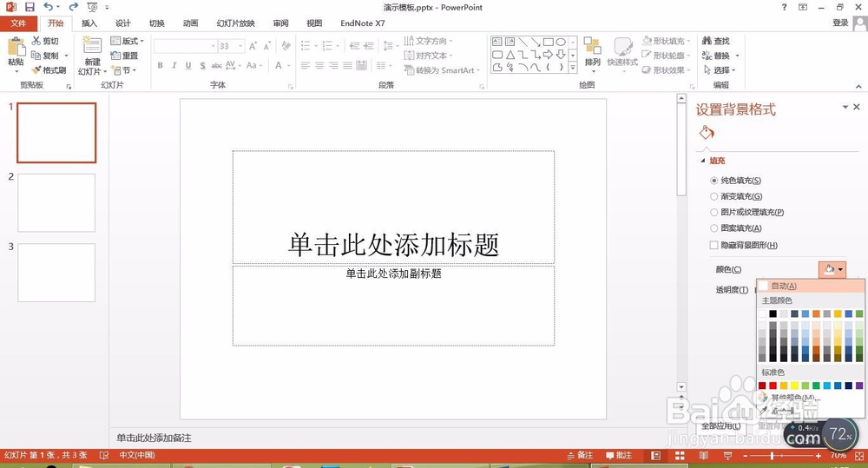This screenshot has width=868, height=468.
Task: Toggle bold formatting
Action: (x=160, y=65)
